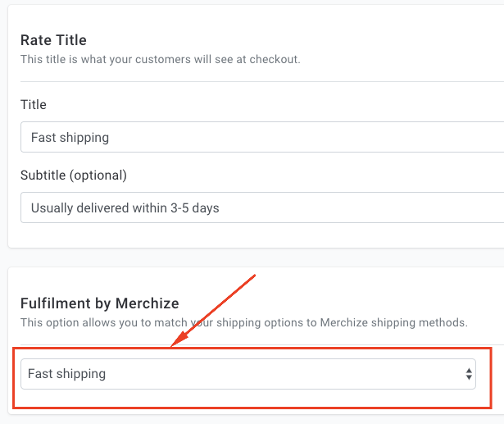Click the divider line above shipping dropdown
504x424 pixels.
coord(262,344)
